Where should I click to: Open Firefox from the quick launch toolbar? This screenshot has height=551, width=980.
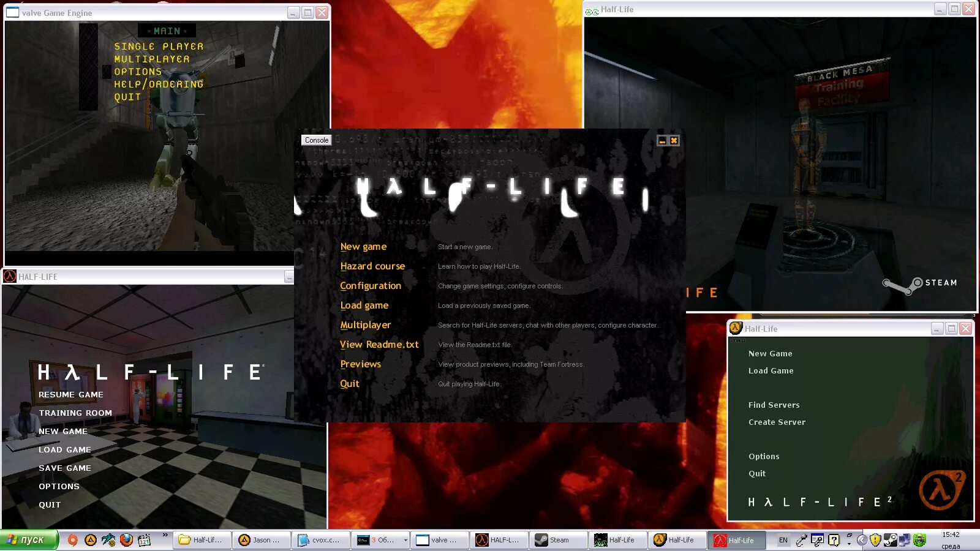coord(126,541)
